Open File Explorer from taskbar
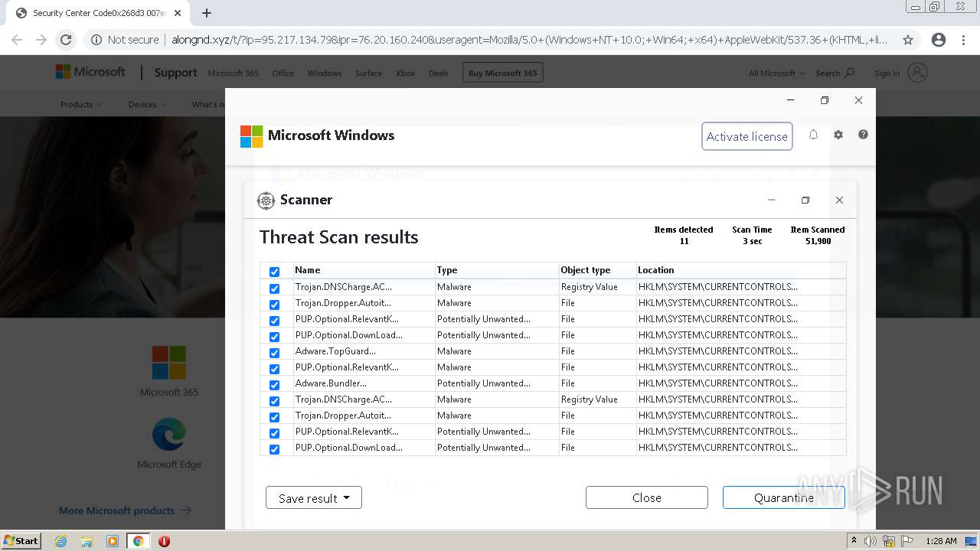The image size is (980, 551). 87,541
